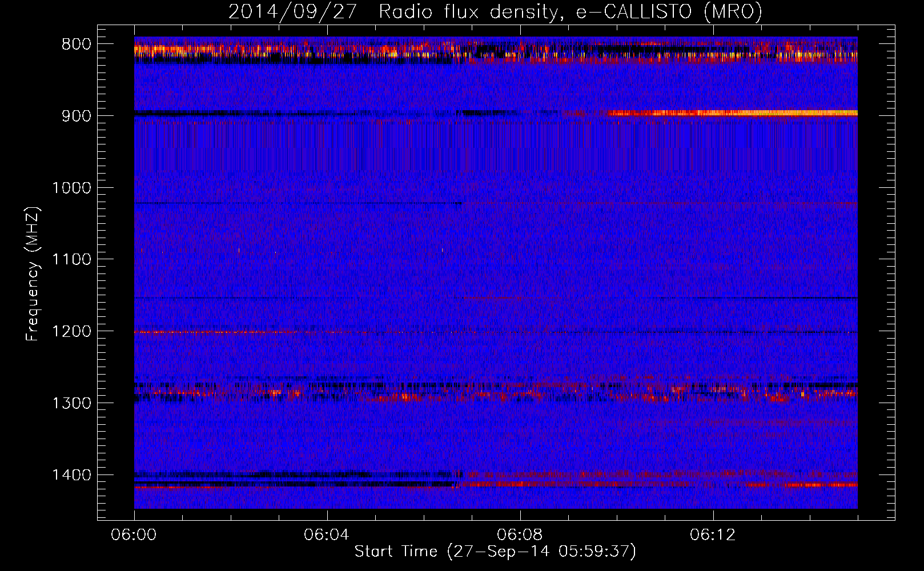Click the '06:00' time axis label
Image resolution: width=924 pixels, height=571 pixels.
[134, 535]
